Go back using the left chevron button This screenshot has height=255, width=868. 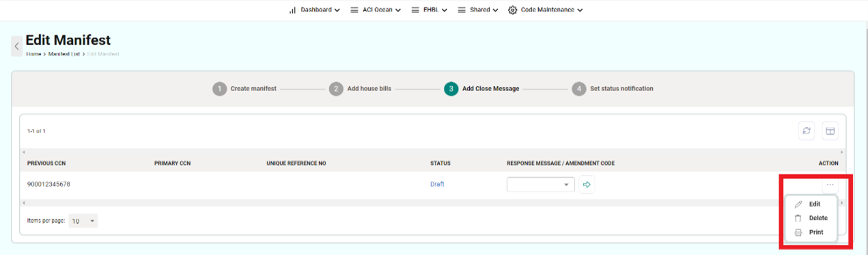[x=17, y=46]
